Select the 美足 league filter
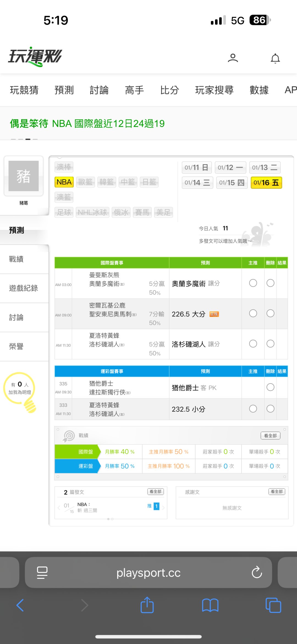 point(164,212)
